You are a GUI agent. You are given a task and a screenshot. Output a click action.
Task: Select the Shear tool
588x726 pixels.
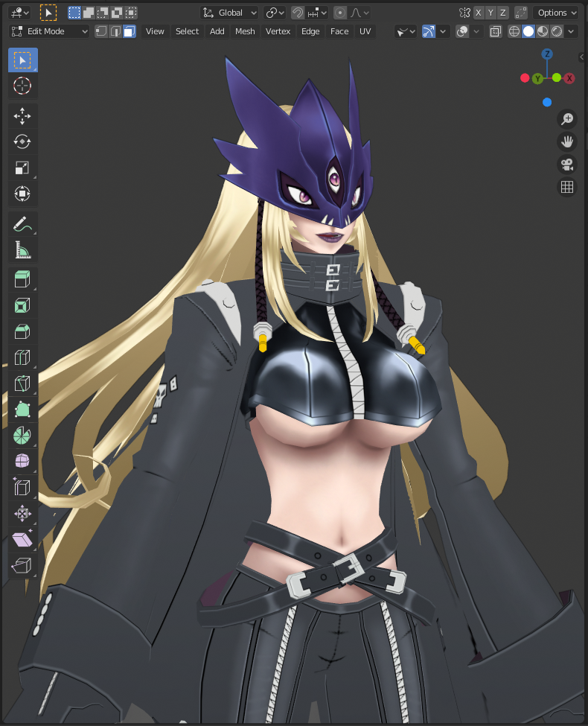pyautogui.click(x=22, y=539)
